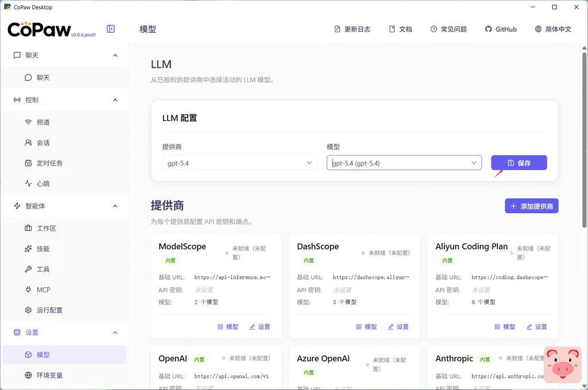Collapse the 控制 sidebar group
Image resolution: width=588 pixels, height=390 pixels.
click(x=115, y=100)
